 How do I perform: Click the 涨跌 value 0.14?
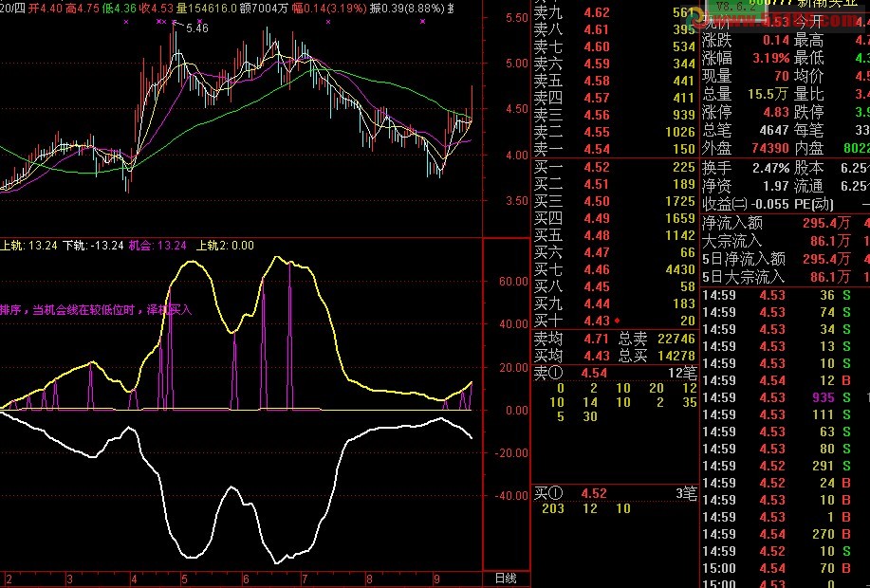[x=776, y=40]
